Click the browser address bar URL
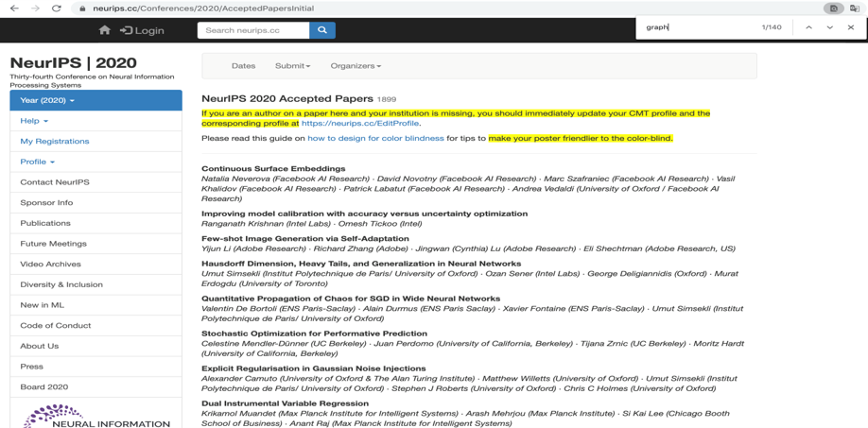Viewport: 868px width, 428px height. (x=201, y=9)
